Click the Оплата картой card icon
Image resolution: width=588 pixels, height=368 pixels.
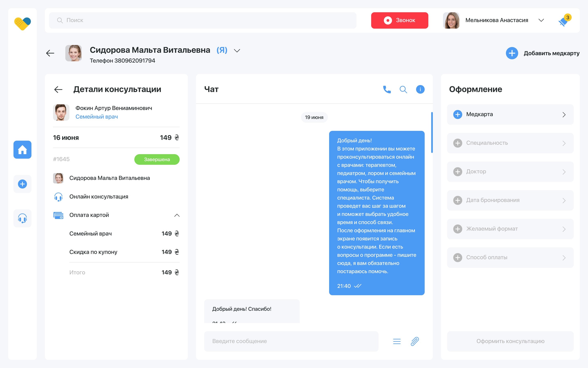tap(58, 215)
